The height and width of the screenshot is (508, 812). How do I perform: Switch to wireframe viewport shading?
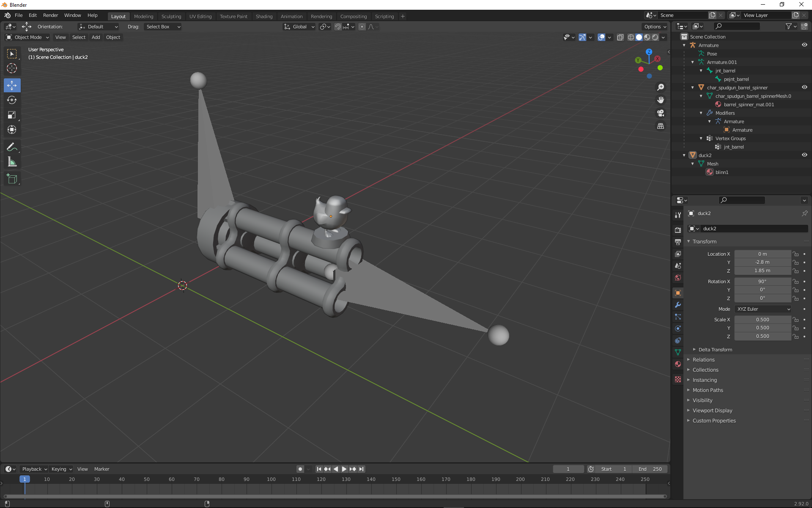coord(631,37)
